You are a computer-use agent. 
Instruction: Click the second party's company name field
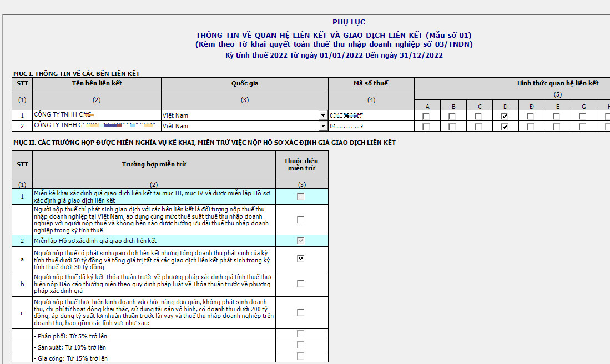97,126
